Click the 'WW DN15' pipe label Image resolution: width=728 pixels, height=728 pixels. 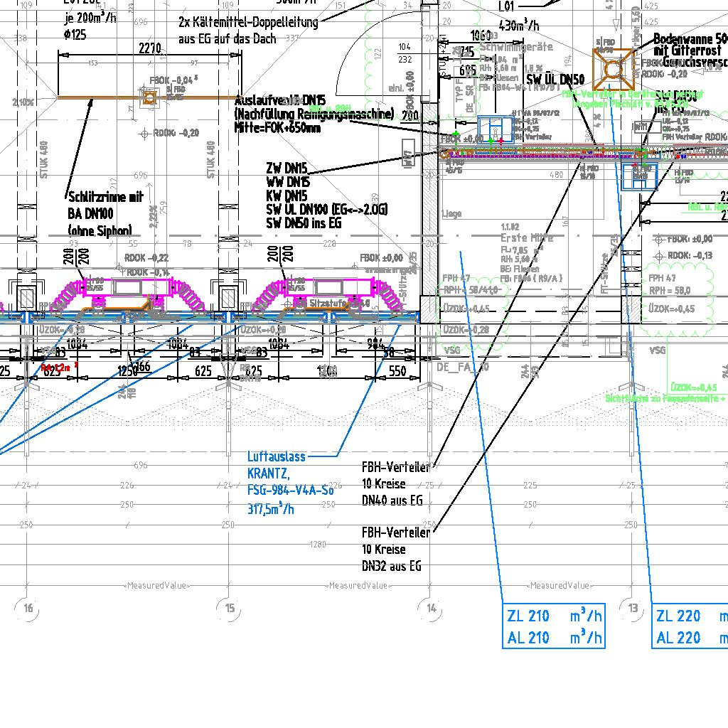click(x=288, y=181)
